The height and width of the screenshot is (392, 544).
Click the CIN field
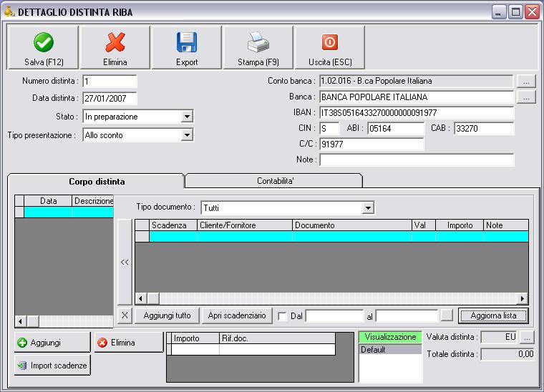point(329,128)
